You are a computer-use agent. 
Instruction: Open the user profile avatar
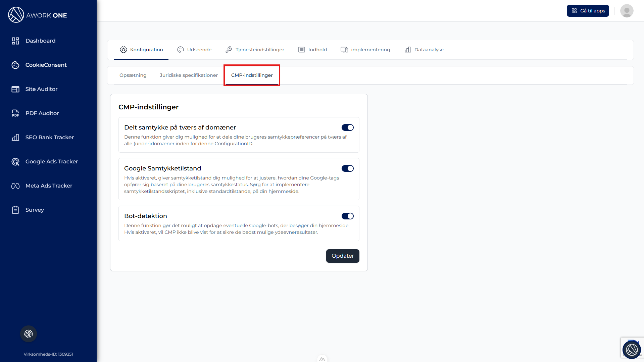(627, 11)
